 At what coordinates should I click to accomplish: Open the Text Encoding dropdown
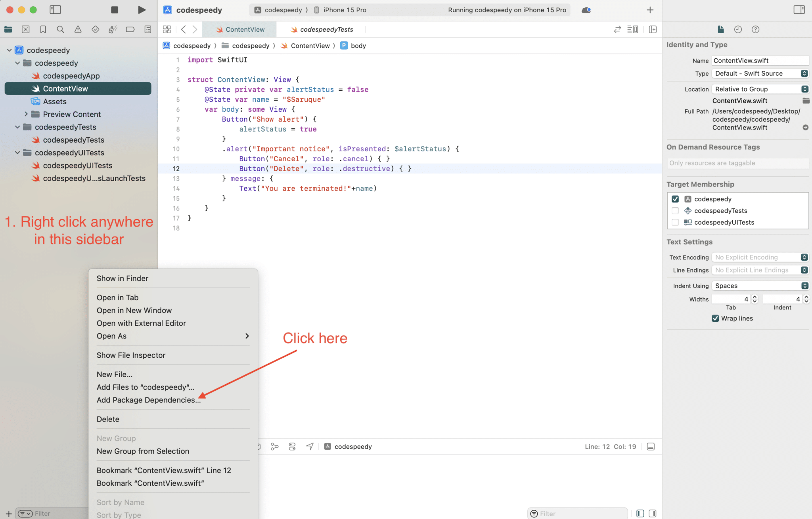point(804,257)
